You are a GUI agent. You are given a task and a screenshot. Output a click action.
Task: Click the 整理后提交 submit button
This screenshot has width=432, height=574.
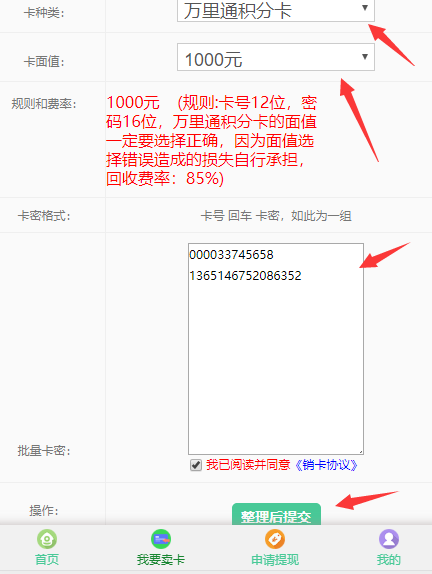click(x=276, y=514)
